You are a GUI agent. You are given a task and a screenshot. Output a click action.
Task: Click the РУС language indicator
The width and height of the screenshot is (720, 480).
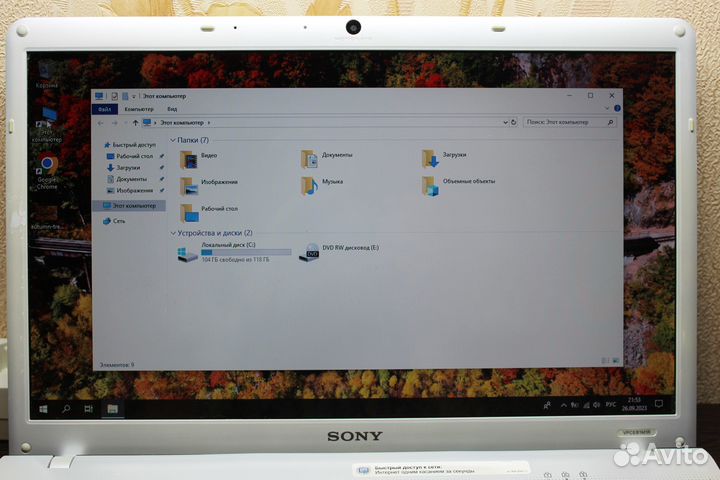[611, 405]
